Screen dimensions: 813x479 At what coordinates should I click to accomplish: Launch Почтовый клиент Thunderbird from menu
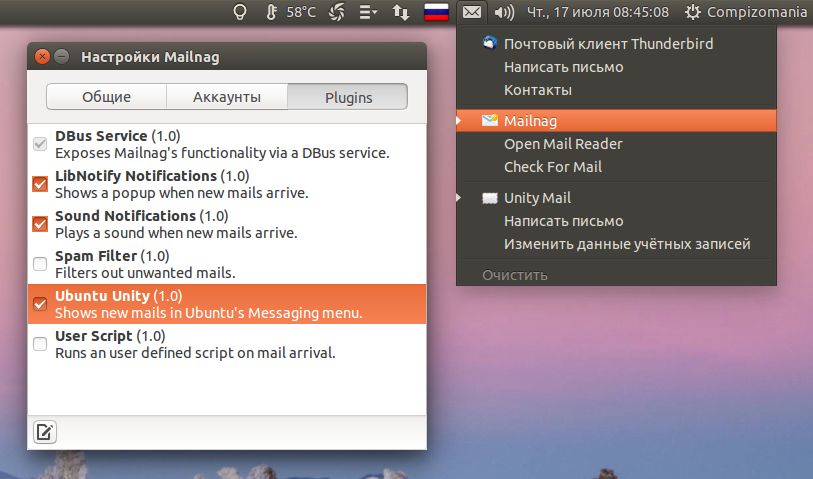coord(608,44)
